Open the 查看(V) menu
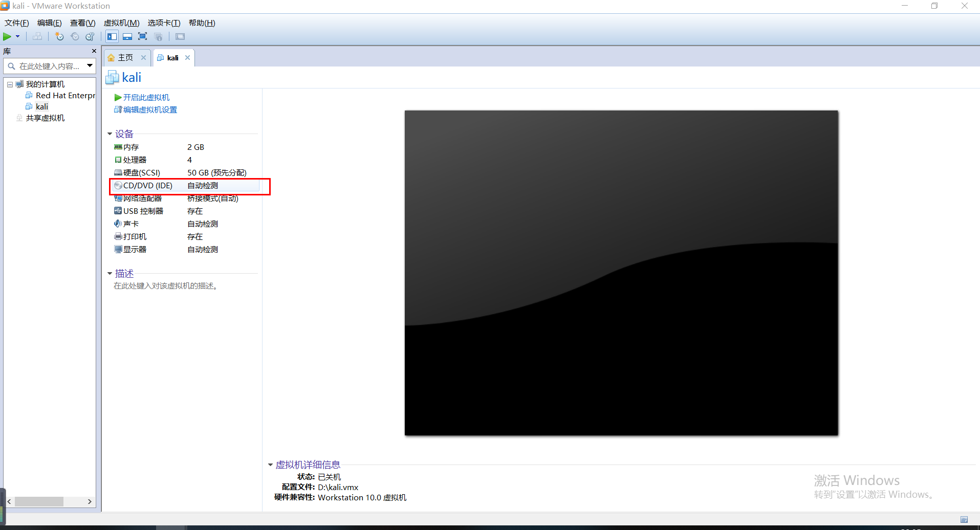This screenshot has height=530, width=980. pyautogui.click(x=83, y=23)
